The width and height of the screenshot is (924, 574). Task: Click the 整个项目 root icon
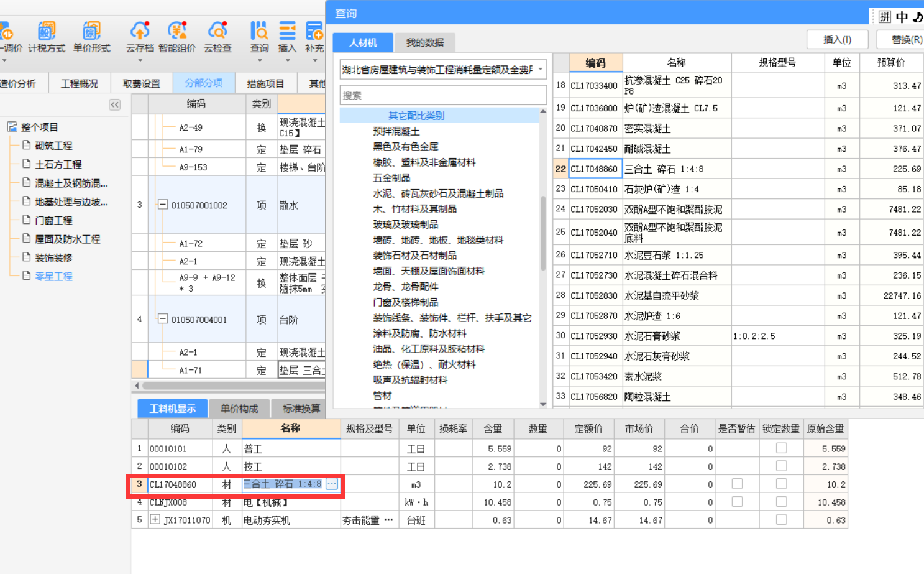pyautogui.click(x=12, y=127)
